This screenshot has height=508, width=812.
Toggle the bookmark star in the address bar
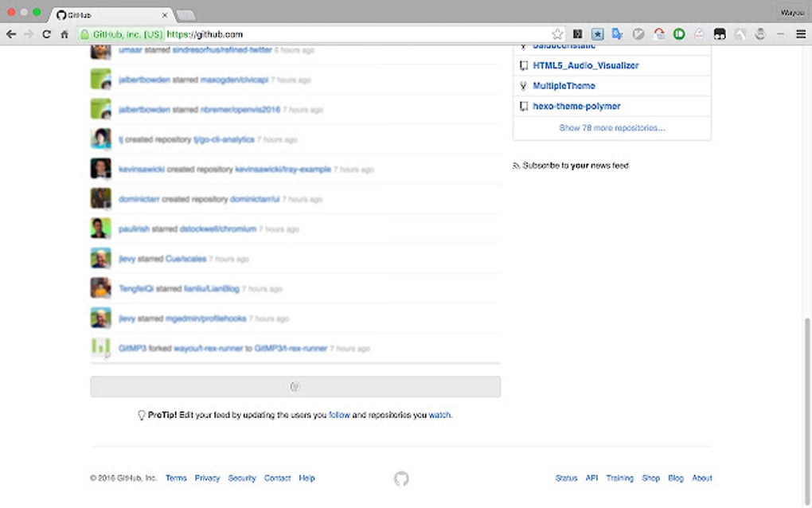(x=557, y=34)
